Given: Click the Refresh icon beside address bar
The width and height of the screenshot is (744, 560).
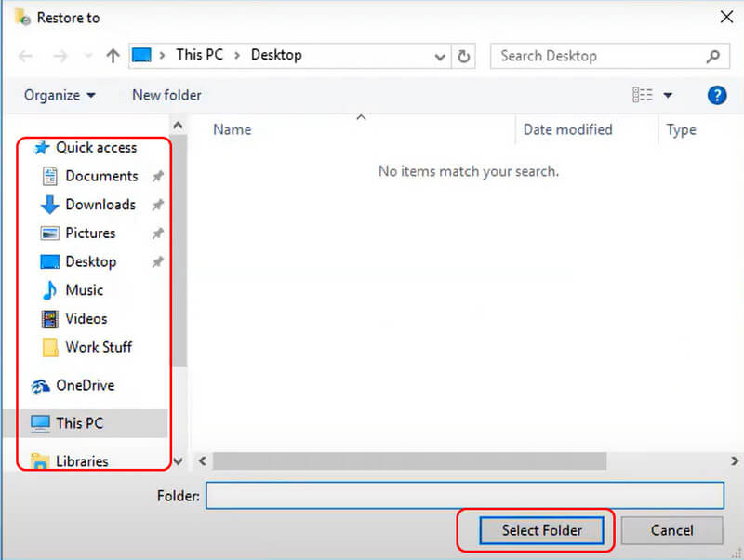Looking at the screenshot, I should 465,56.
